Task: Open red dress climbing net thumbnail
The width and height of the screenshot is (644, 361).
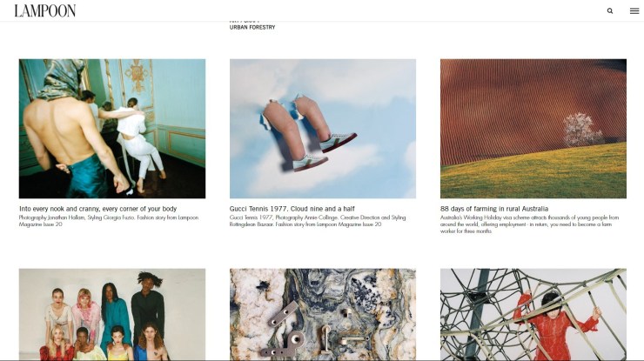Action: tap(533, 315)
